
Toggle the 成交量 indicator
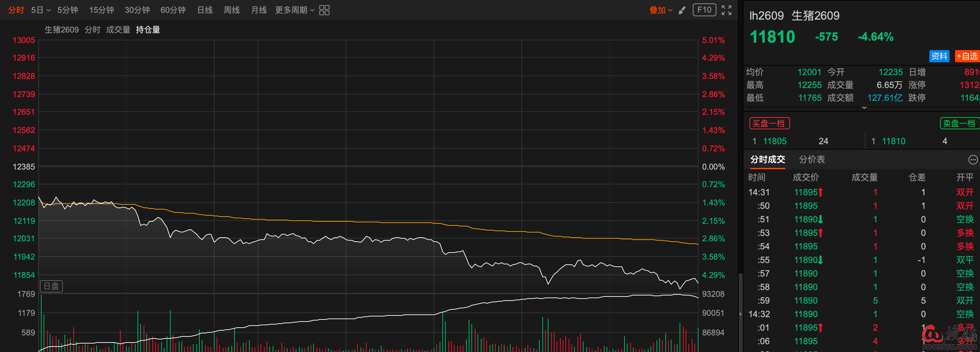(x=118, y=30)
